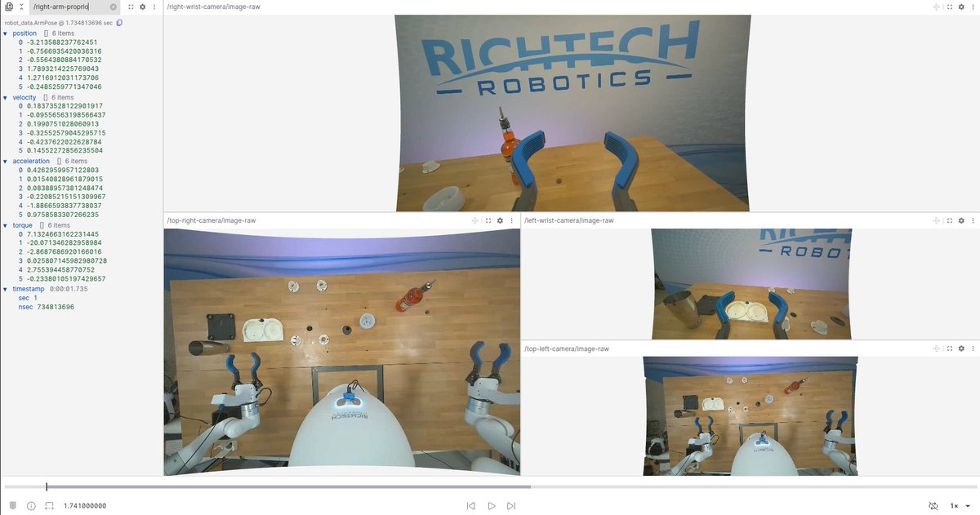Click the /right-wrist-camera/image-raw panel title

pos(213,7)
